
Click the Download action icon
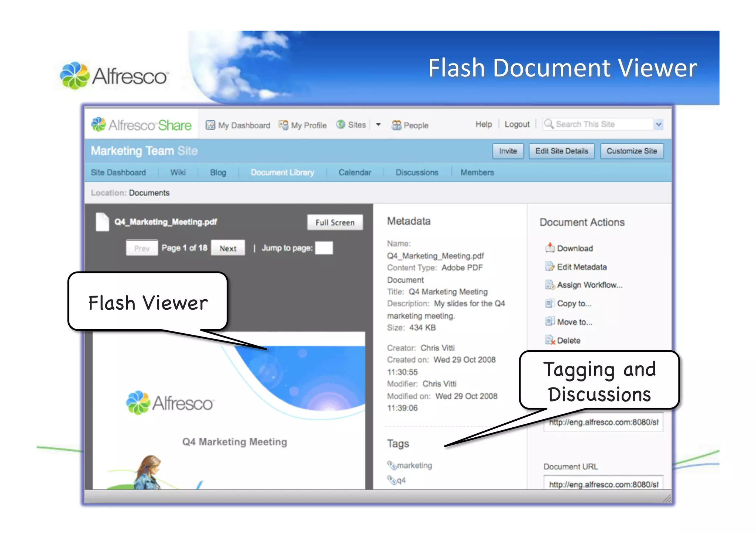click(x=550, y=248)
